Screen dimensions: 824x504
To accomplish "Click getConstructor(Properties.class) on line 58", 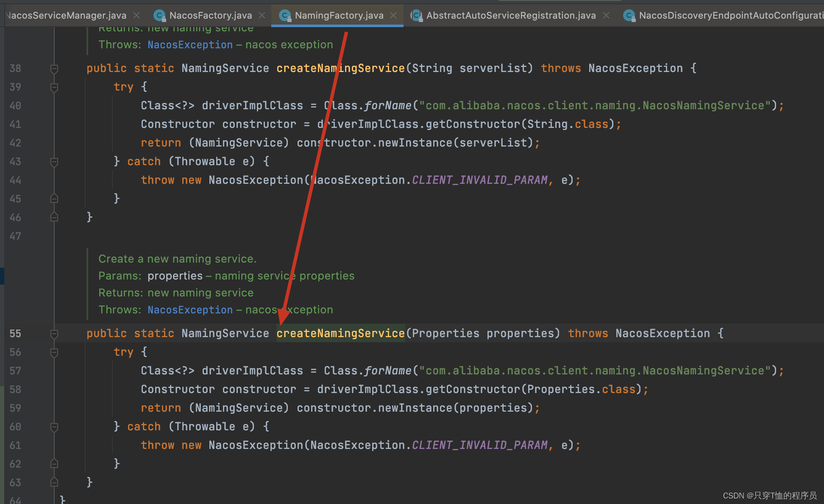I will [x=534, y=389].
